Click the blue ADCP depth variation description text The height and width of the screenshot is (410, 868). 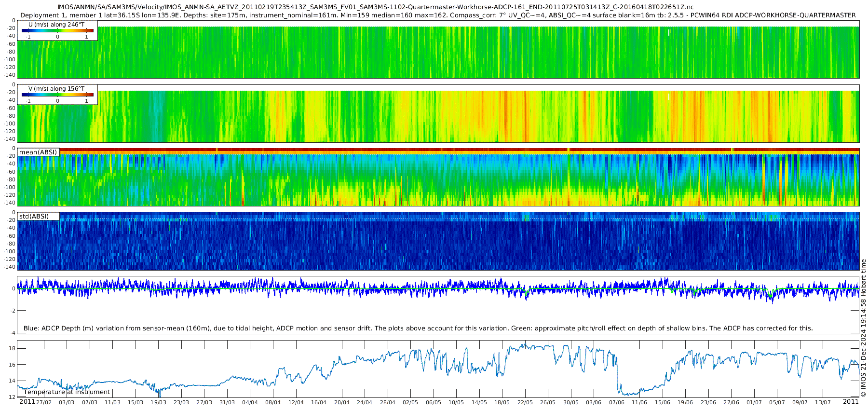(x=418, y=328)
